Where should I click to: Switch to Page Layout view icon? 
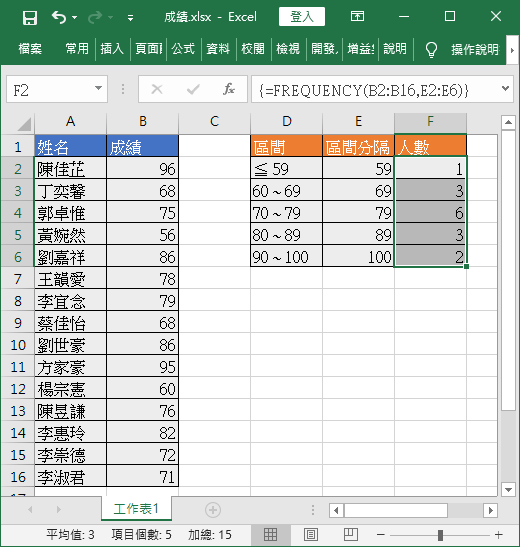click(x=311, y=534)
